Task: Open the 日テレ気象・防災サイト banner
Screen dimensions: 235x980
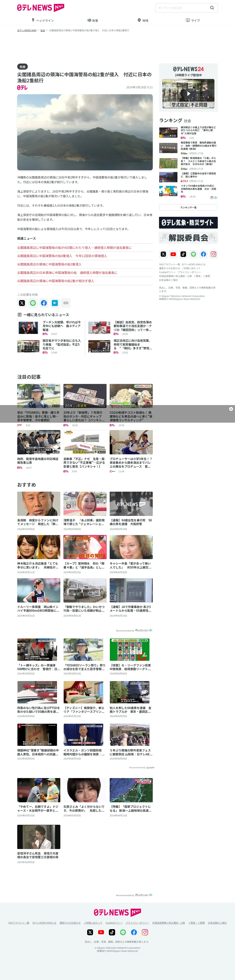Action: (x=188, y=222)
